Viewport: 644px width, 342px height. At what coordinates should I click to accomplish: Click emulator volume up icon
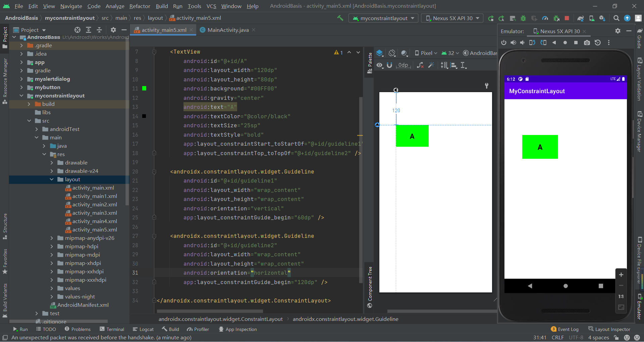tap(513, 43)
